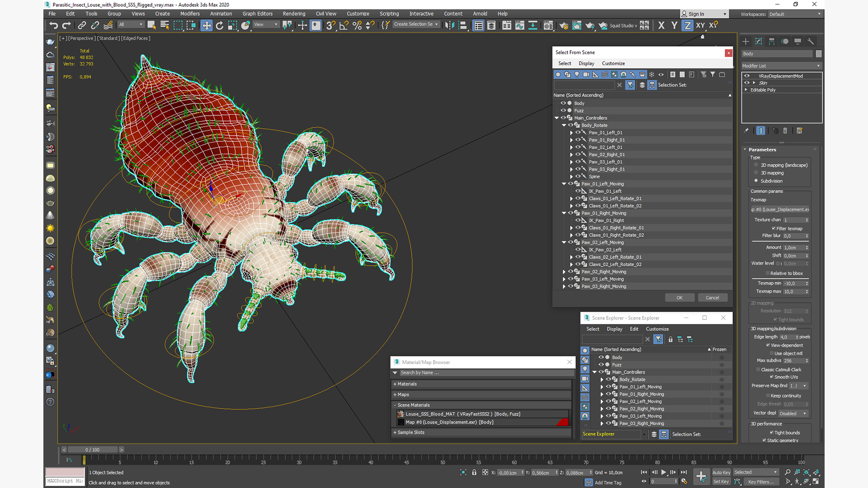The image size is (868, 488).
Task: Open Customize menu in Select From Scene
Action: click(x=613, y=64)
